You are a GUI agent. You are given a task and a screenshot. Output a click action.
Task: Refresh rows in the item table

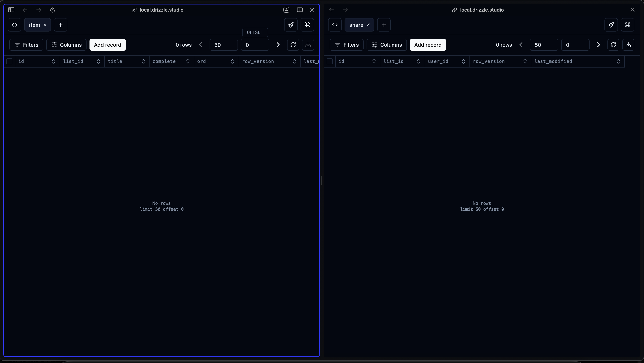(293, 45)
